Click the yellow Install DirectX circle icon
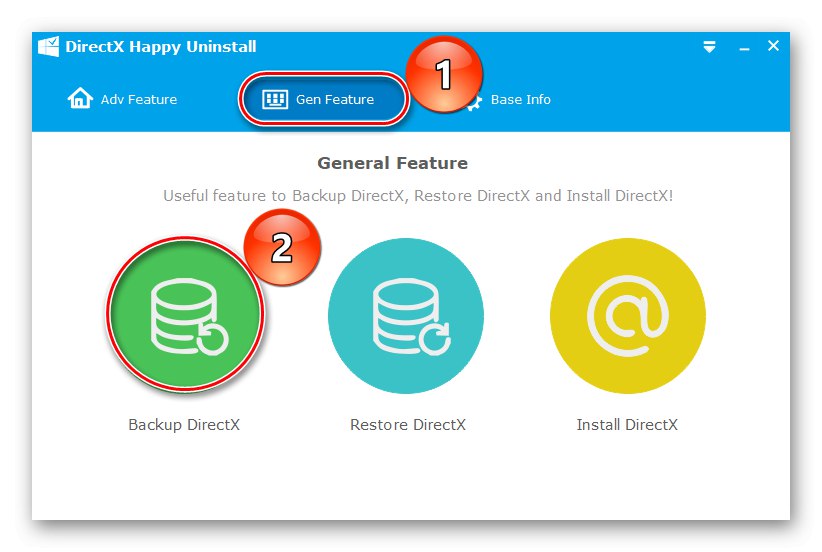 pyautogui.click(x=628, y=316)
